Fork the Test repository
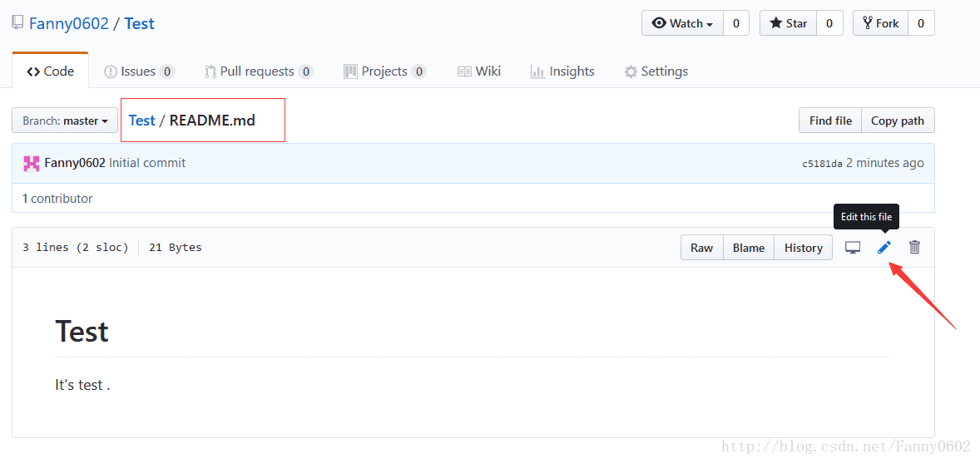 881,23
